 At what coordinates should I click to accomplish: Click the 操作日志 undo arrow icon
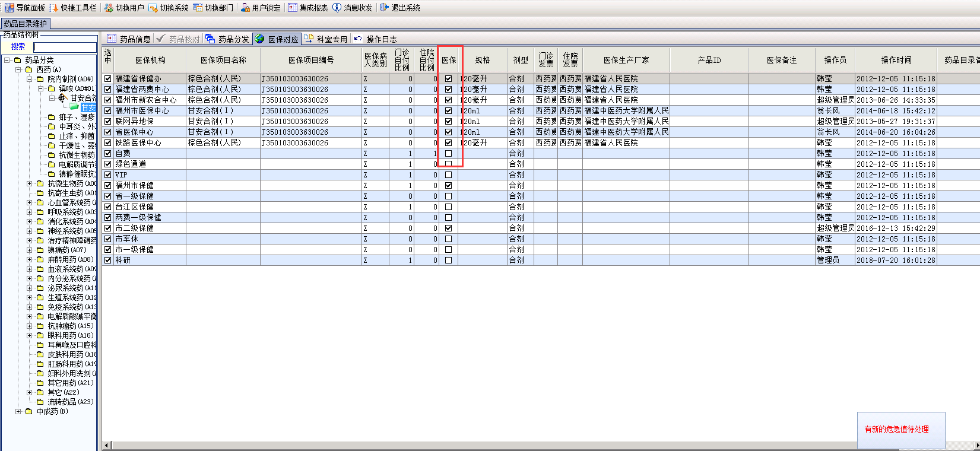tap(358, 39)
